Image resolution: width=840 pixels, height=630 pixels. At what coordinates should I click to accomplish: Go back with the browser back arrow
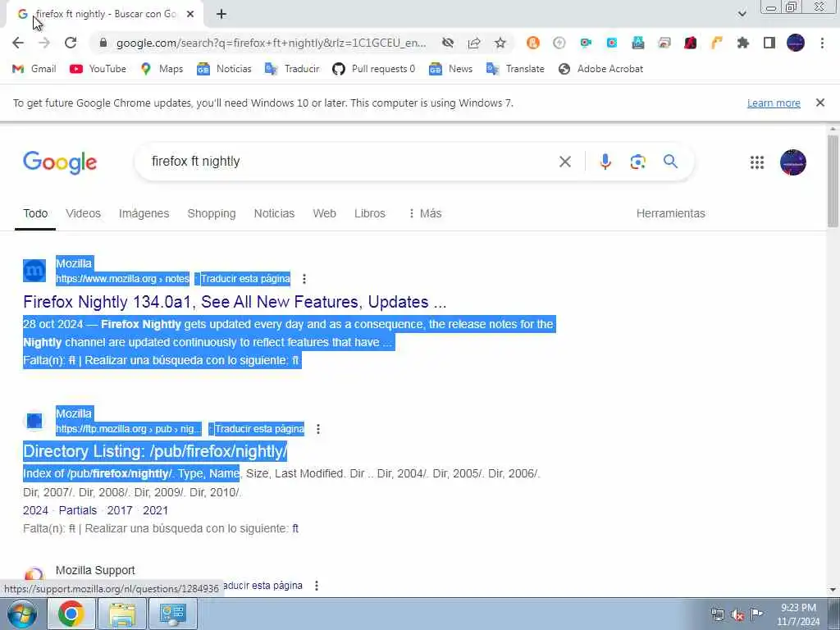coord(18,43)
